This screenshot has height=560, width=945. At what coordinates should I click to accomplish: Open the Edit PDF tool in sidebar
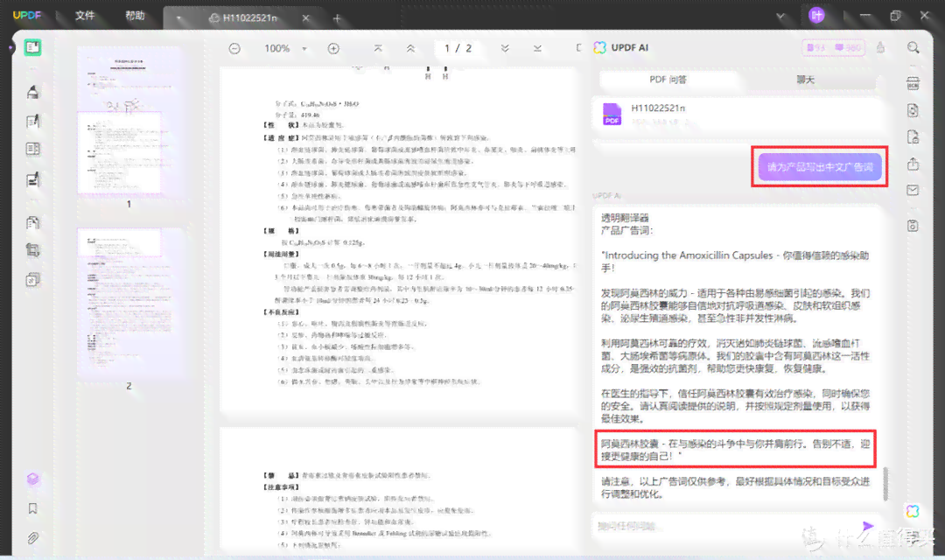32,122
